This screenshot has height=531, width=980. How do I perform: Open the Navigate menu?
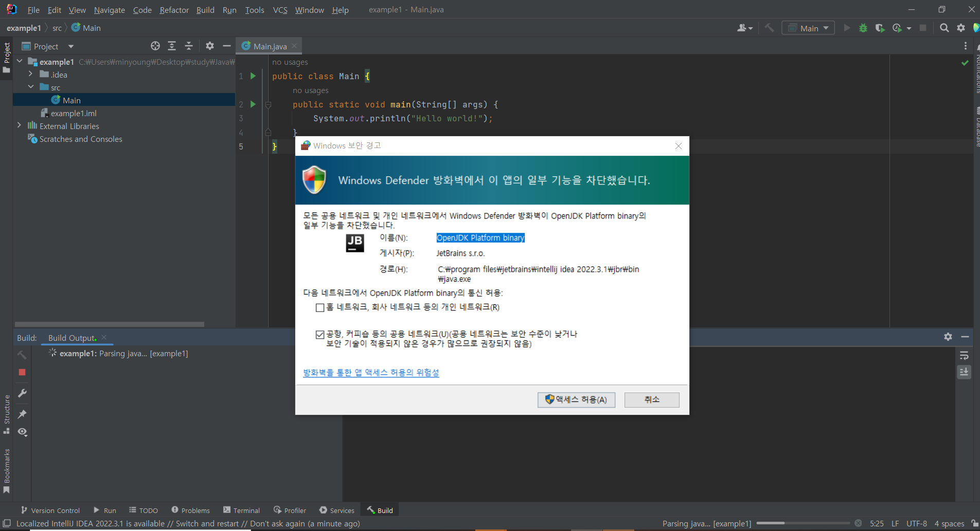[109, 10]
